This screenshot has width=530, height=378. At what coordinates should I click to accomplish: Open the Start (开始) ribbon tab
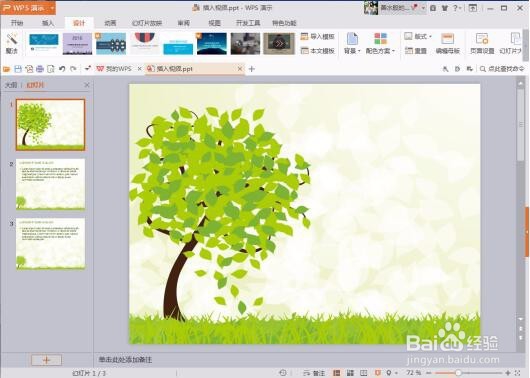[17, 23]
